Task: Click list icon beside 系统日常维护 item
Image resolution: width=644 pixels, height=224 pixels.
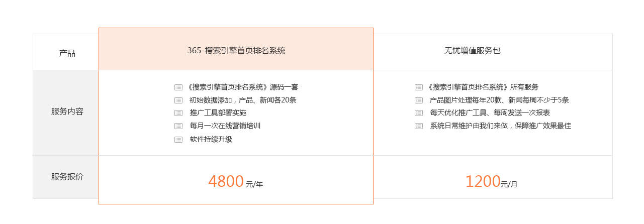Action: coord(419,126)
